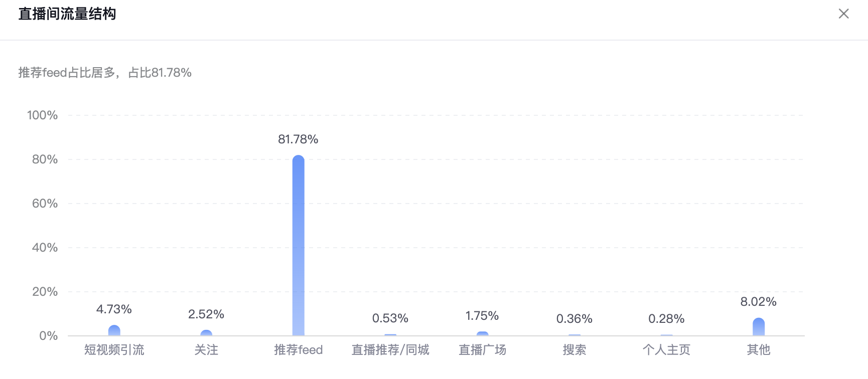The width and height of the screenshot is (868, 379).
Task: Click the 个人主页 bar
Action: tap(666, 335)
